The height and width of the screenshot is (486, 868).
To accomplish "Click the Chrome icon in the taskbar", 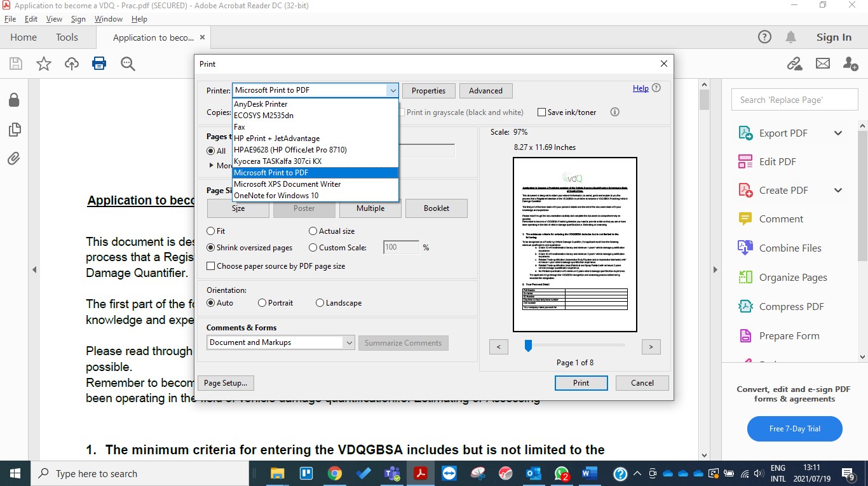I will 335,473.
